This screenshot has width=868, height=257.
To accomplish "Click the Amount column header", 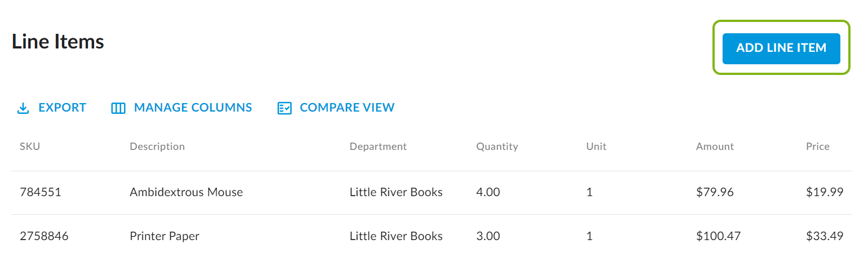I will pos(715,147).
